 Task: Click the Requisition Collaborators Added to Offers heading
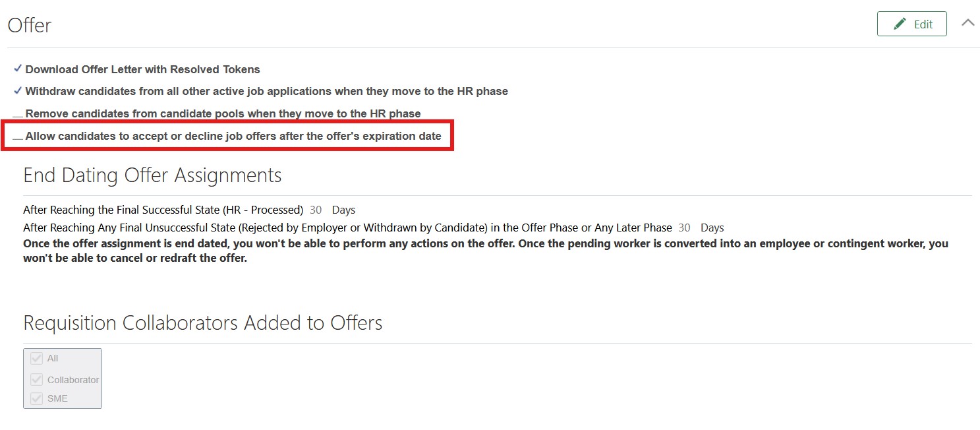click(203, 322)
